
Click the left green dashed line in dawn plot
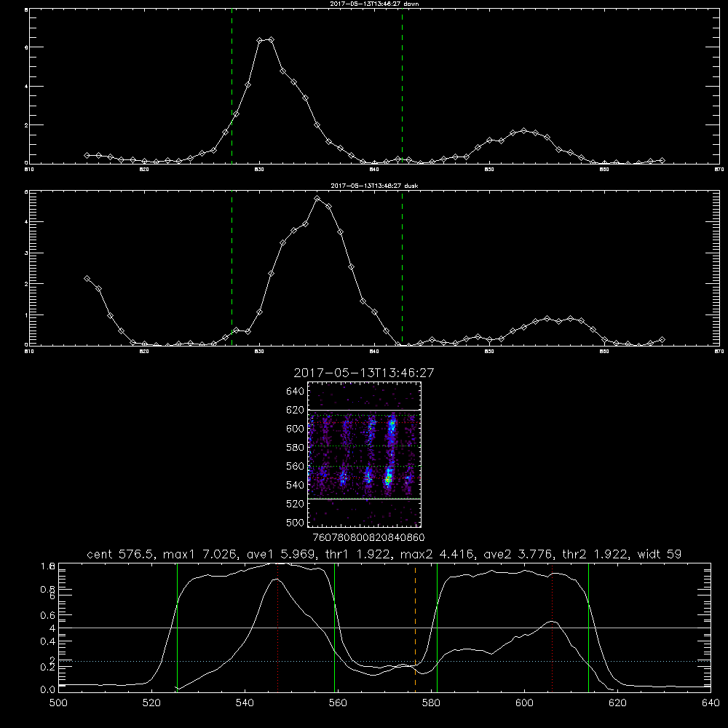tap(232, 87)
